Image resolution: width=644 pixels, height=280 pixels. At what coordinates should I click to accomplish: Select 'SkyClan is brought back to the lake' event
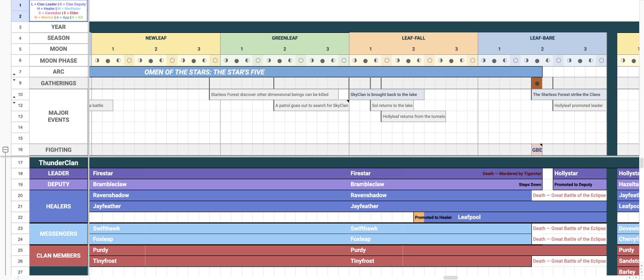click(386, 94)
